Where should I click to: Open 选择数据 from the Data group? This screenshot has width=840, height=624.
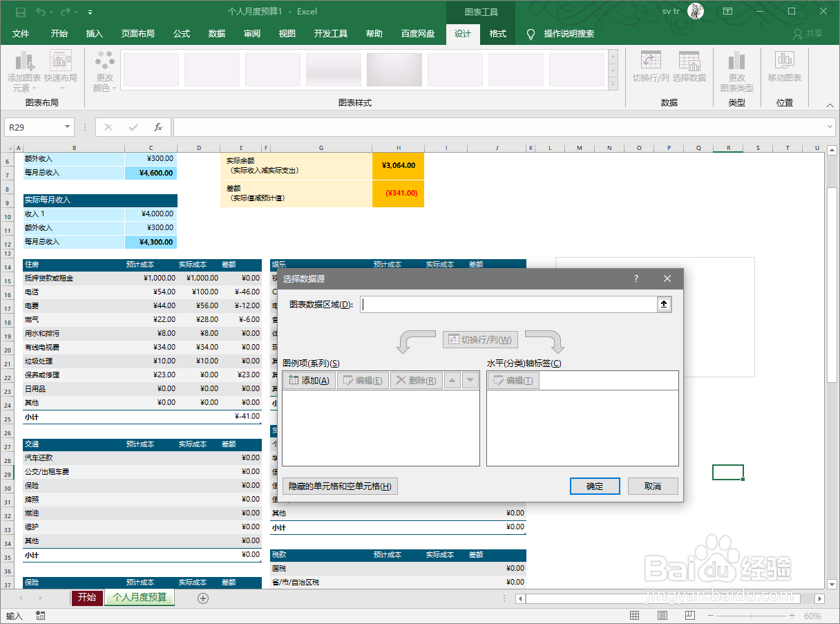689,66
